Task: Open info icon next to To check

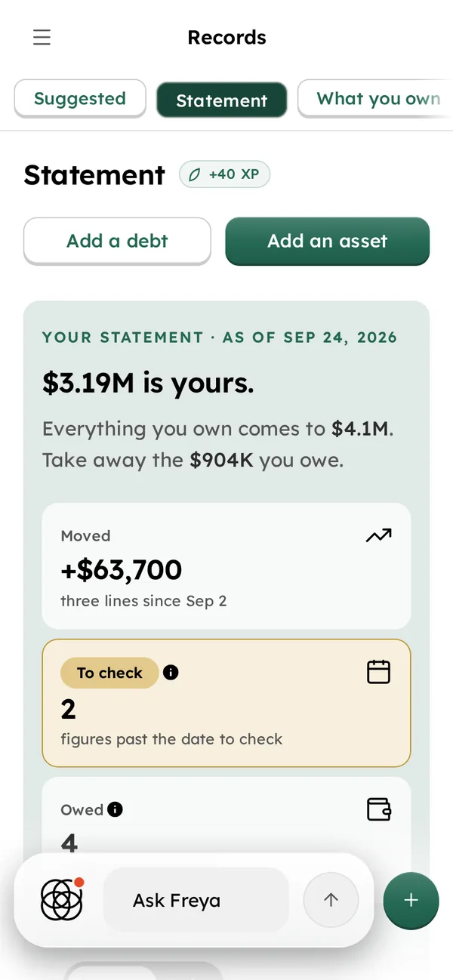Action: point(171,672)
